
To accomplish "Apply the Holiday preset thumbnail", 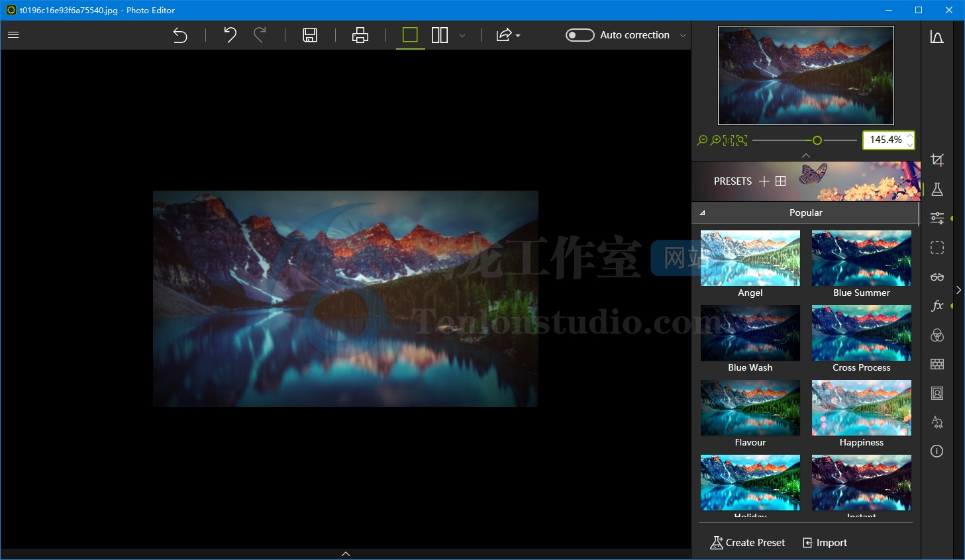I will [750, 483].
